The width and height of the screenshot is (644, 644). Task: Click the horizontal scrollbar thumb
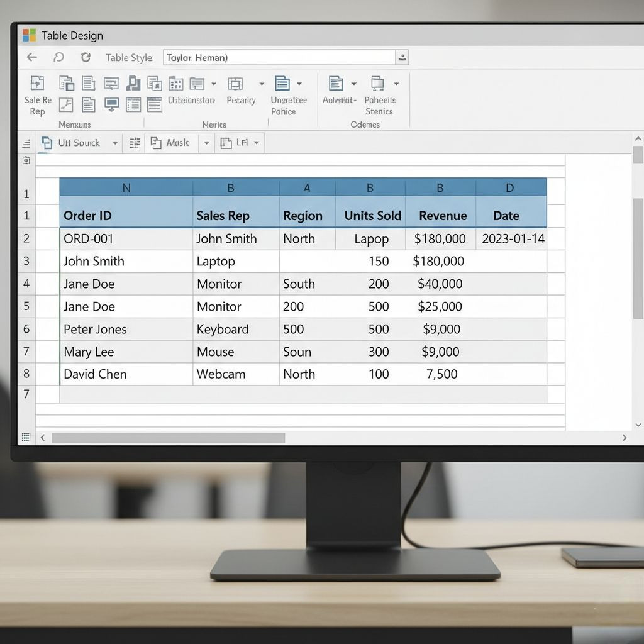168,438
